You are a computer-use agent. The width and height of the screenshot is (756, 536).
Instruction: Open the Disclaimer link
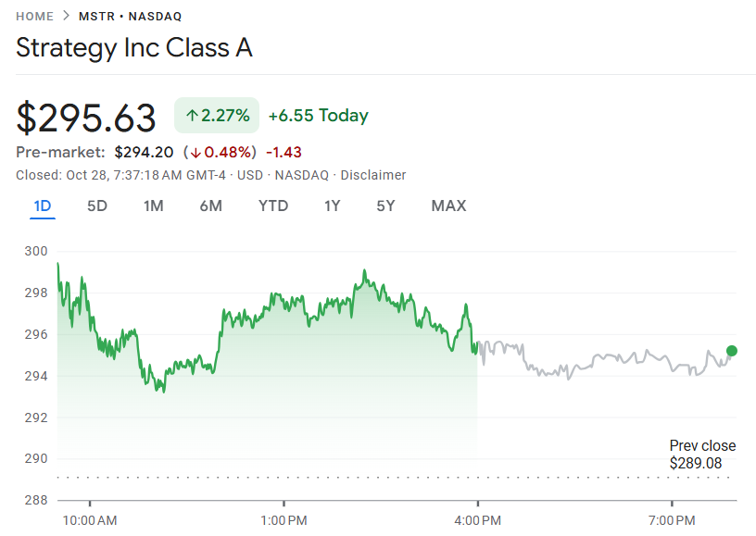tap(373, 175)
